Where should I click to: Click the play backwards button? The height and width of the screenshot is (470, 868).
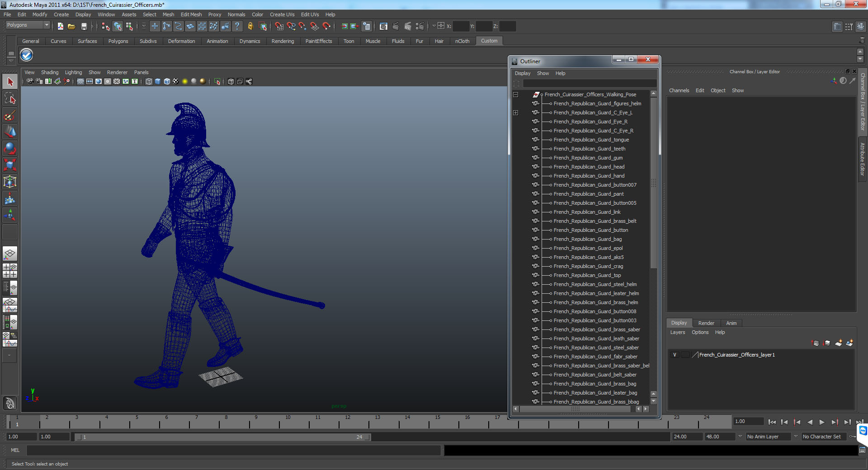(810, 422)
